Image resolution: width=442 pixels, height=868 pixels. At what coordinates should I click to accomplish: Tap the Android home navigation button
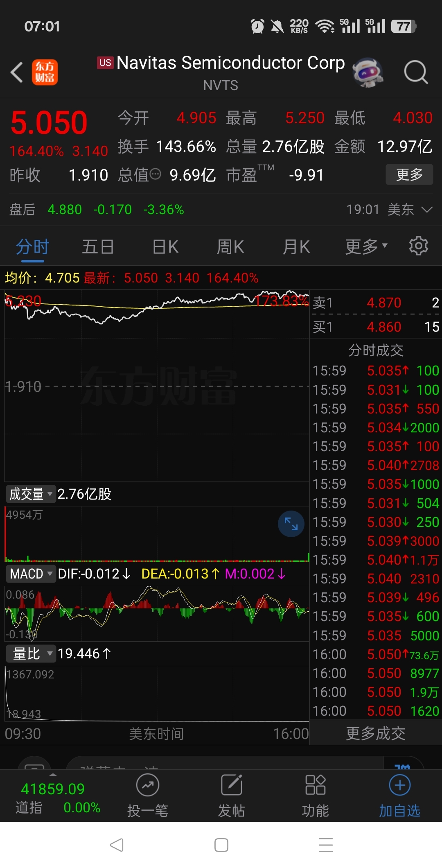click(x=221, y=845)
